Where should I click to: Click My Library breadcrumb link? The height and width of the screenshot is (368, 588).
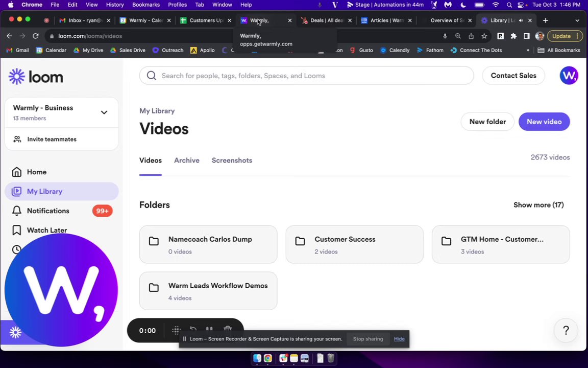(x=157, y=111)
